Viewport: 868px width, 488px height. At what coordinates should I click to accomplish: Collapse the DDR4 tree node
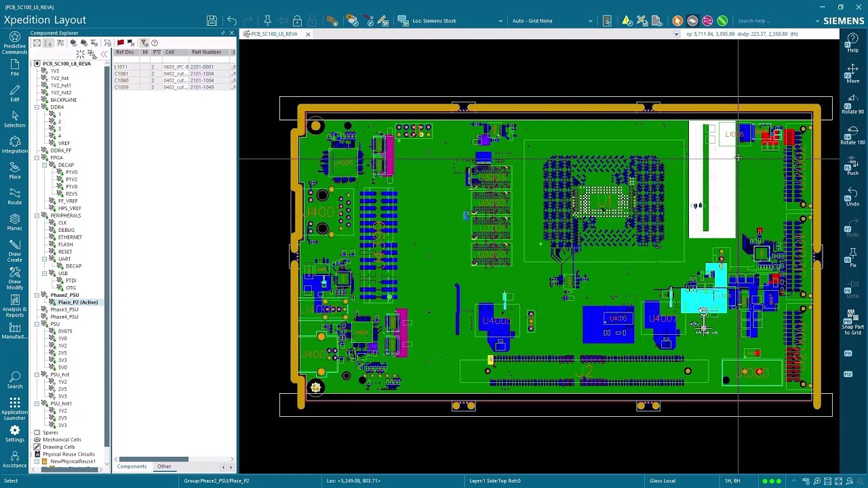tap(37, 107)
